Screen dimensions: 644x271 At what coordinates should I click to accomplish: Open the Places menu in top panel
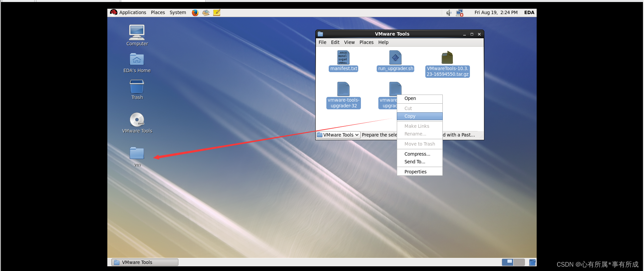tap(158, 12)
